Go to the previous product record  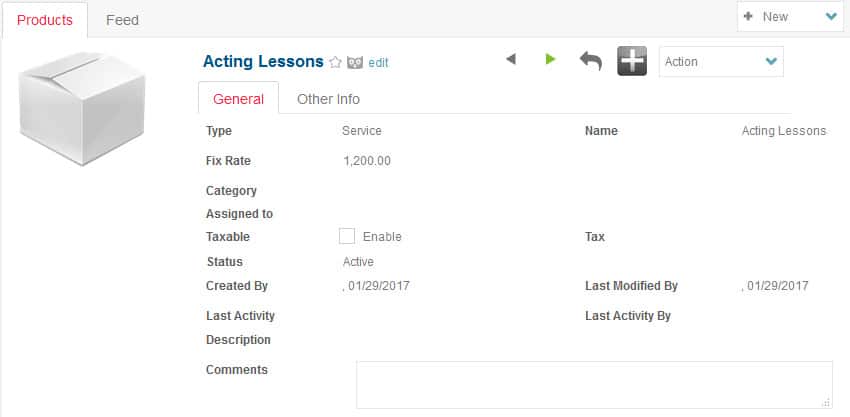(x=511, y=60)
